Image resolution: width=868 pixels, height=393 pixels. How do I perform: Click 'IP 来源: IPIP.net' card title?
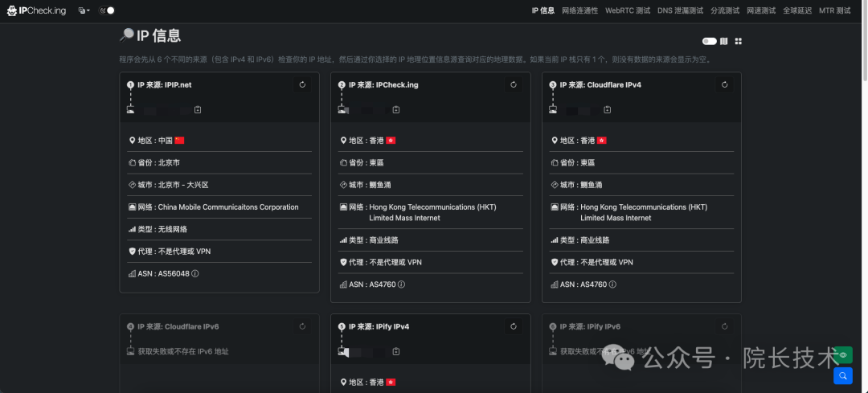(x=165, y=84)
